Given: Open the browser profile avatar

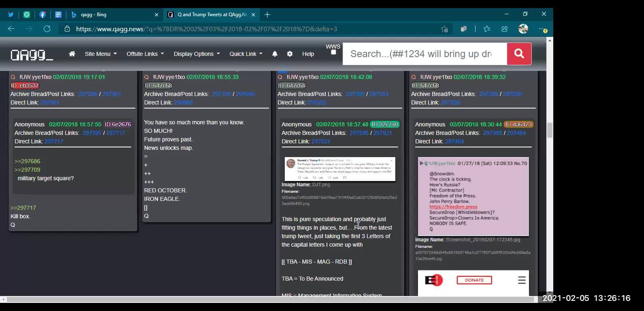Looking at the screenshot, I should click(x=523, y=29).
